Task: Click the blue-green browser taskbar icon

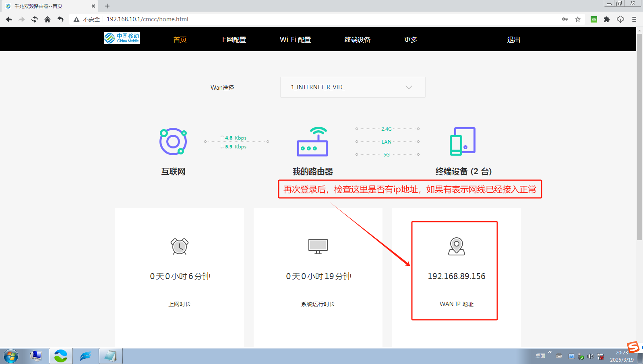Action: [x=61, y=356]
